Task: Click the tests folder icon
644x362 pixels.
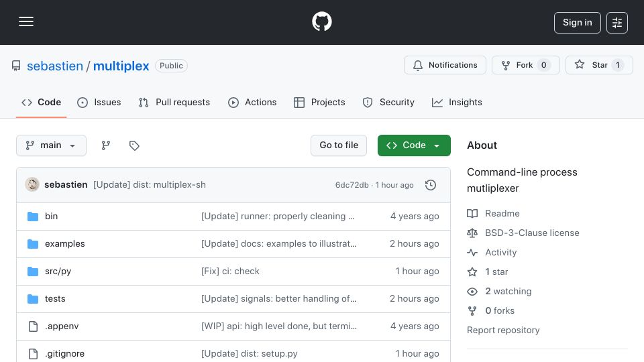Action: (33, 299)
